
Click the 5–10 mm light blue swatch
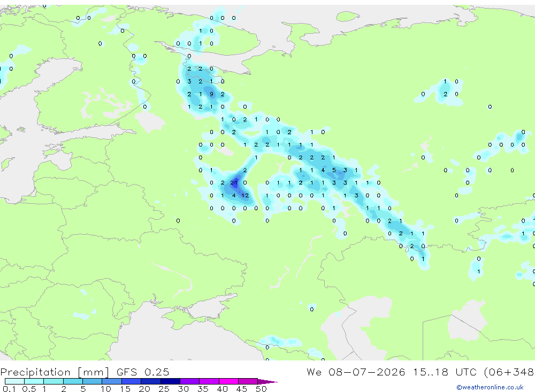tap(93, 381)
